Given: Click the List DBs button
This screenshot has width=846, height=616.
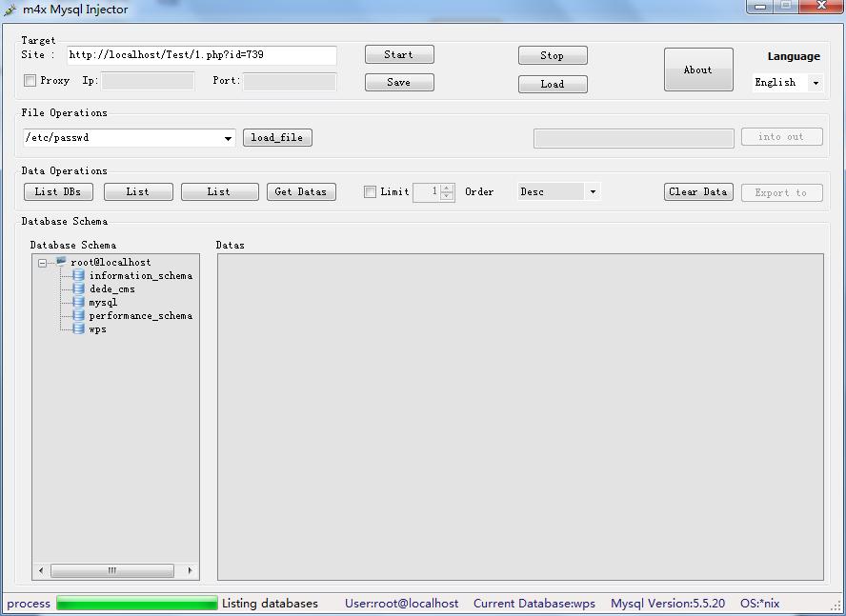Looking at the screenshot, I should tap(58, 191).
